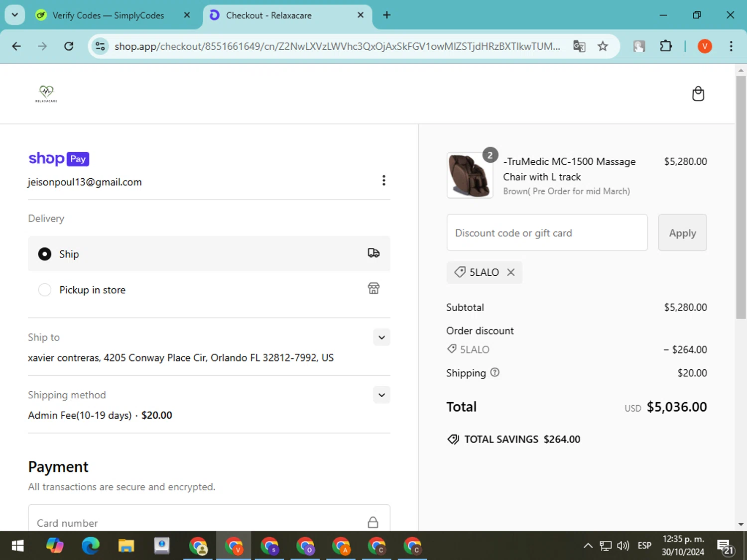The height and width of the screenshot is (560, 747).
Task: Click the Apply discount button
Action: [x=682, y=233]
